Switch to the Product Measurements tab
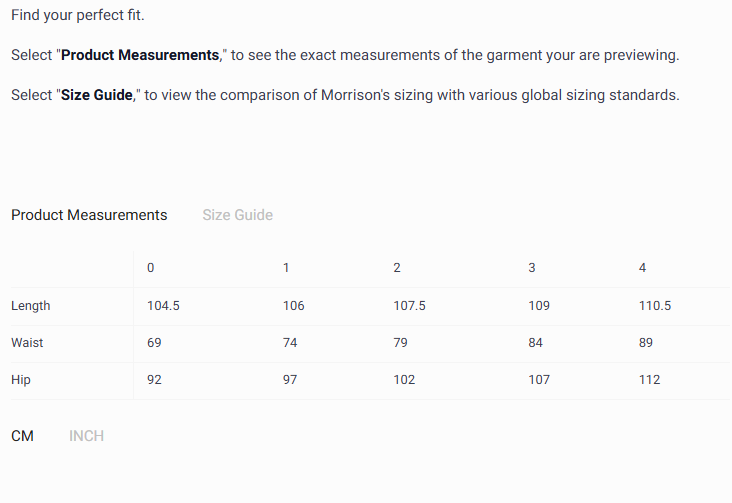Image resolution: width=732 pixels, height=503 pixels. [89, 215]
